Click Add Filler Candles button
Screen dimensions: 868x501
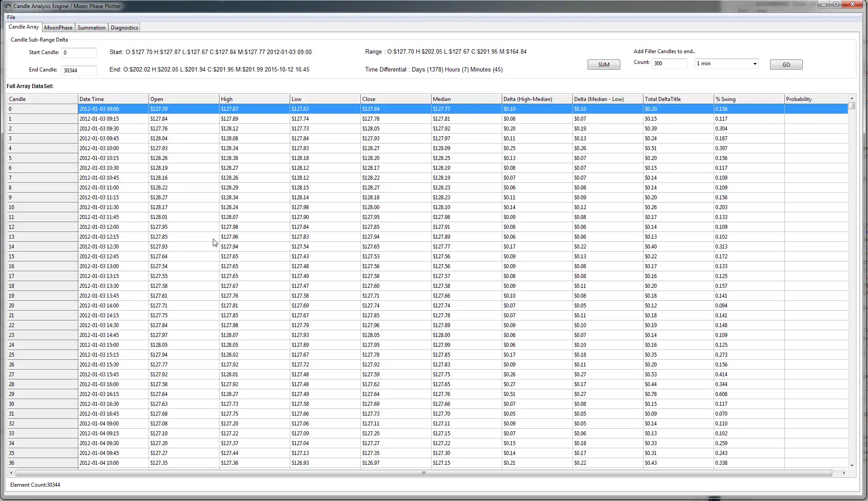pos(786,64)
